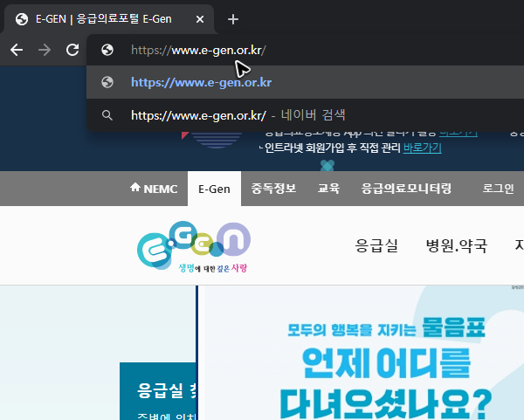524x420 pixels.
Task: Click 바로가기 link after 인트라넷 회원가입
Action: pyautogui.click(x=423, y=148)
